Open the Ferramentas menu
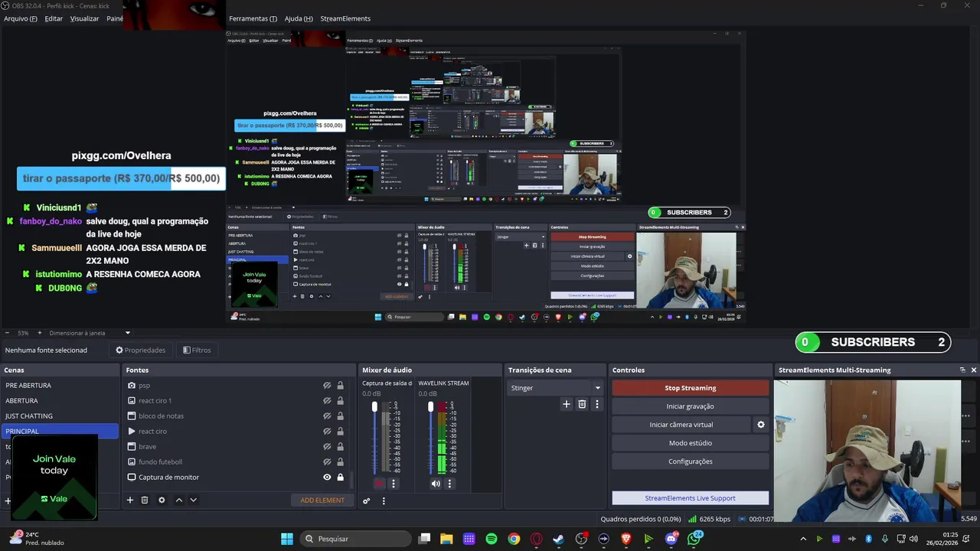Screen dimensions: 980x551 pos(253,18)
